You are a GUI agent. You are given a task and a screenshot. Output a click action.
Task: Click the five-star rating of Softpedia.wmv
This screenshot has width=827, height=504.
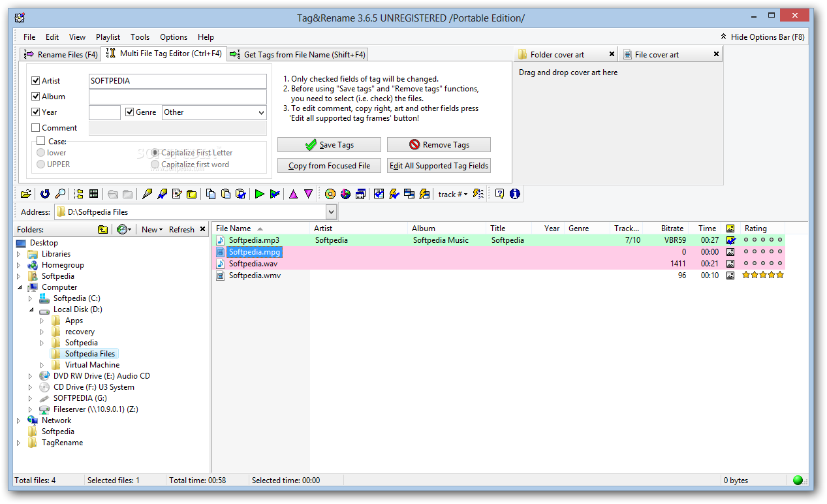(x=763, y=276)
